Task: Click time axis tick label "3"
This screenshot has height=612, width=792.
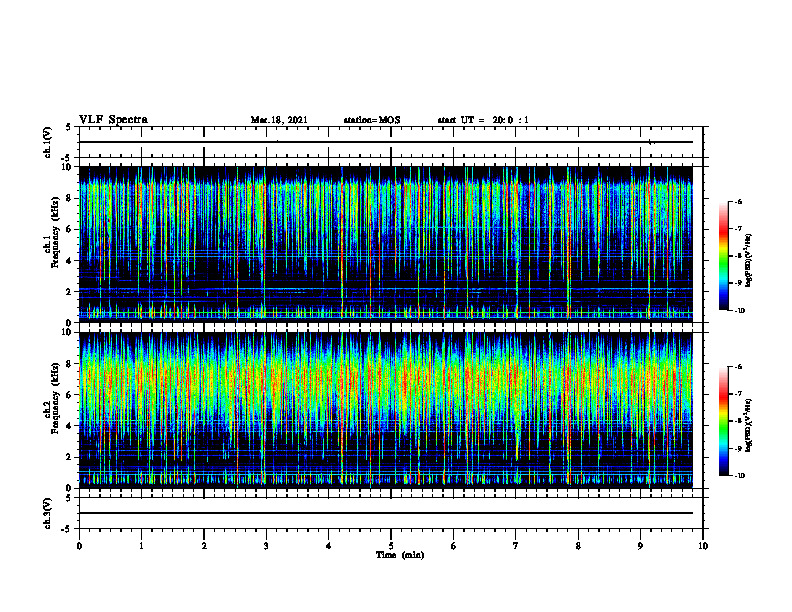Action: point(266,546)
